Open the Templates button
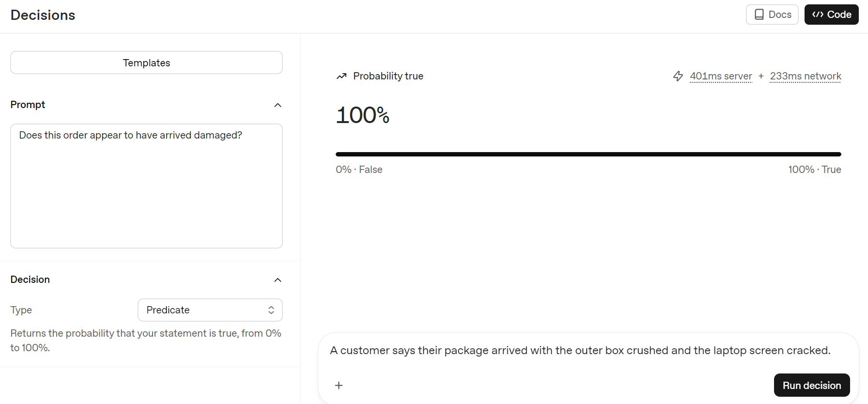 click(x=146, y=63)
